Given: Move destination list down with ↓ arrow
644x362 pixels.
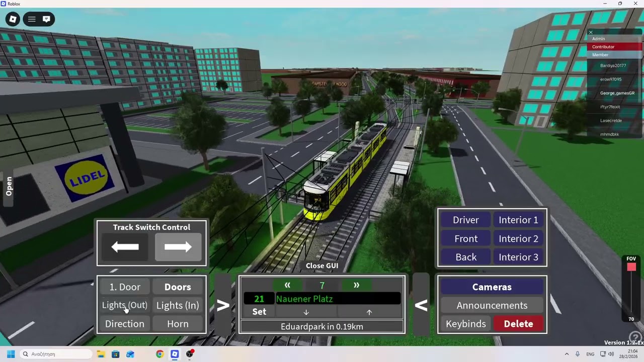Looking at the screenshot, I should click(x=306, y=312).
